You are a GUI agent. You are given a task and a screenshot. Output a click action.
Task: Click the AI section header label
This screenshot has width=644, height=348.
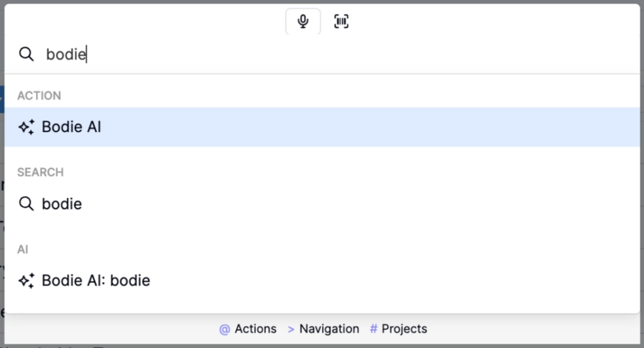click(23, 249)
